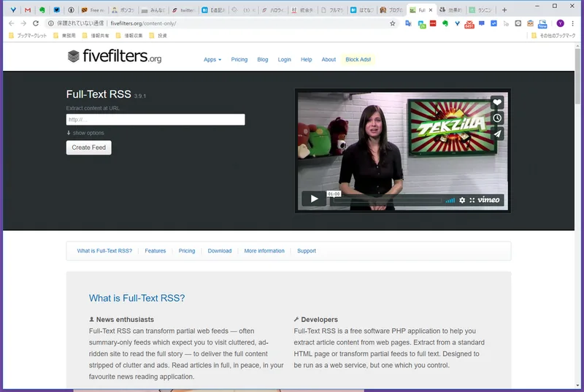Click the Create Feed button

click(x=88, y=147)
